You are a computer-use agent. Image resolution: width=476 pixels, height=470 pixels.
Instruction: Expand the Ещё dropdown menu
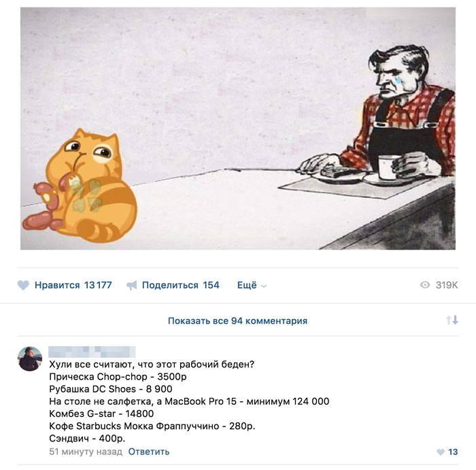252,286
